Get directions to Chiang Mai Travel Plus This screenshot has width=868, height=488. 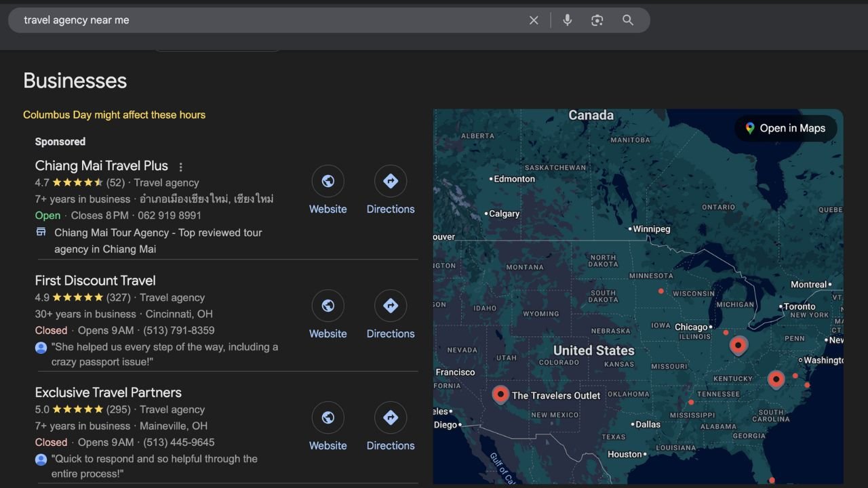391,182
